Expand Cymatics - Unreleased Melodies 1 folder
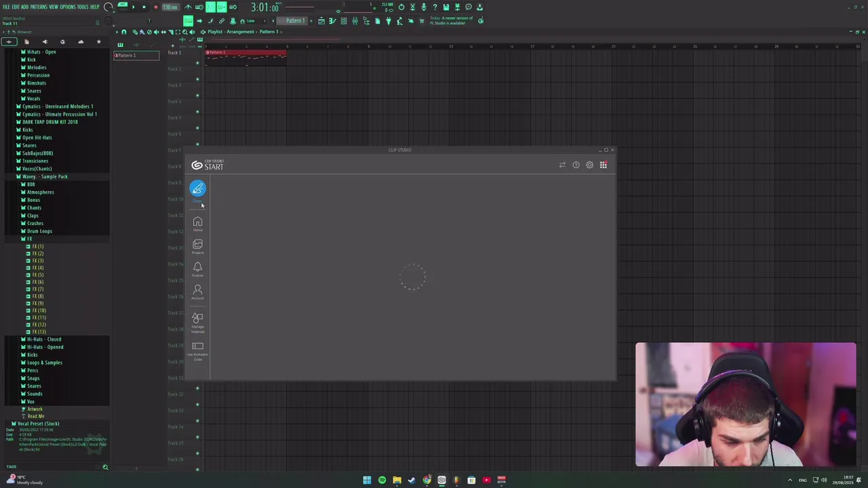868x488 pixels. coord(55,106)
